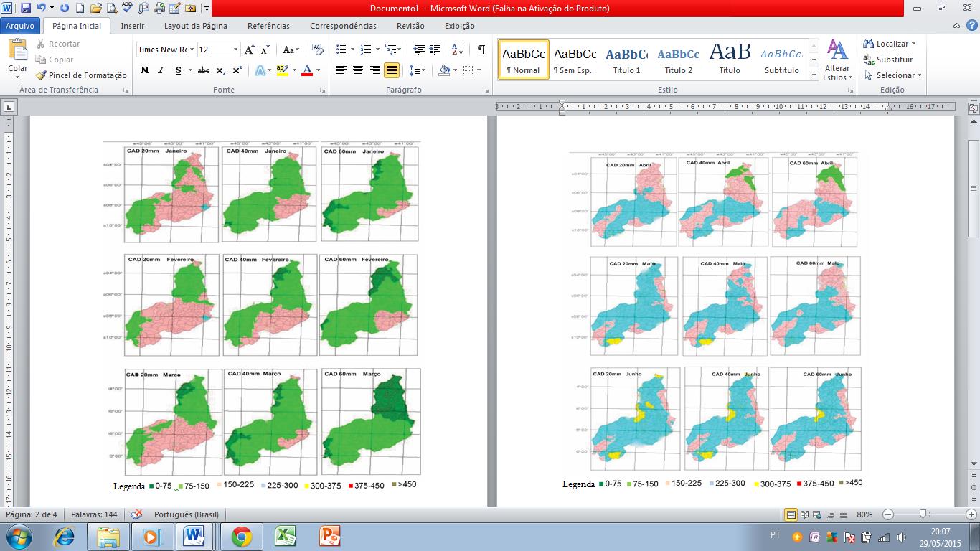Click the Pincel de Formatação brush icon
The height and width of the screenshot is (551, 980).
click(41, 75)
